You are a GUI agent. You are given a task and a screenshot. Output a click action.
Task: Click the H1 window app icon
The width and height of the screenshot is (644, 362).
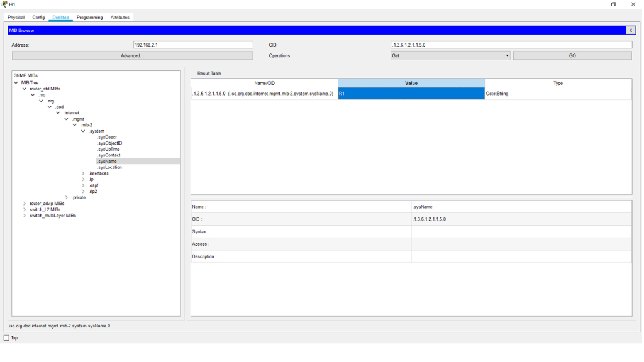click(x=5, y=4)
